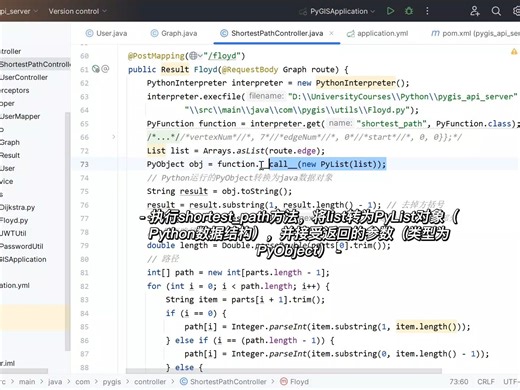Click the project panel horizontal scrollbar
Screen dimensions: 520x390
pos(24,371)
